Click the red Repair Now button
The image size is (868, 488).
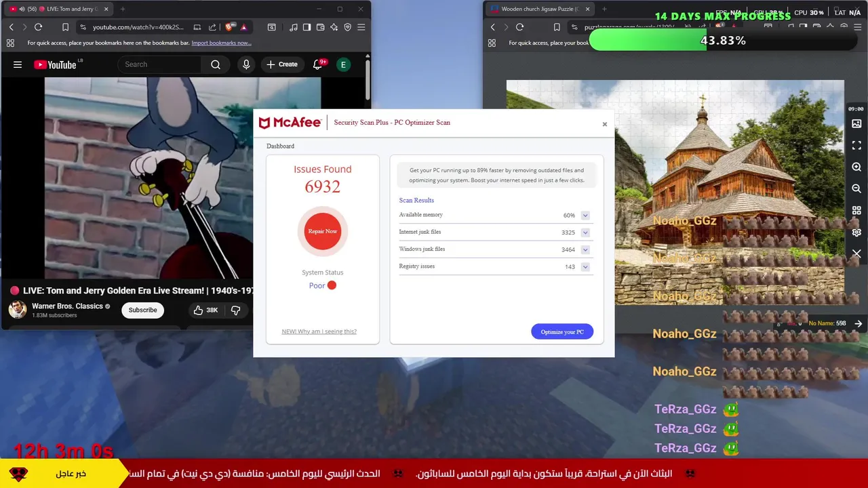(323, 231)
